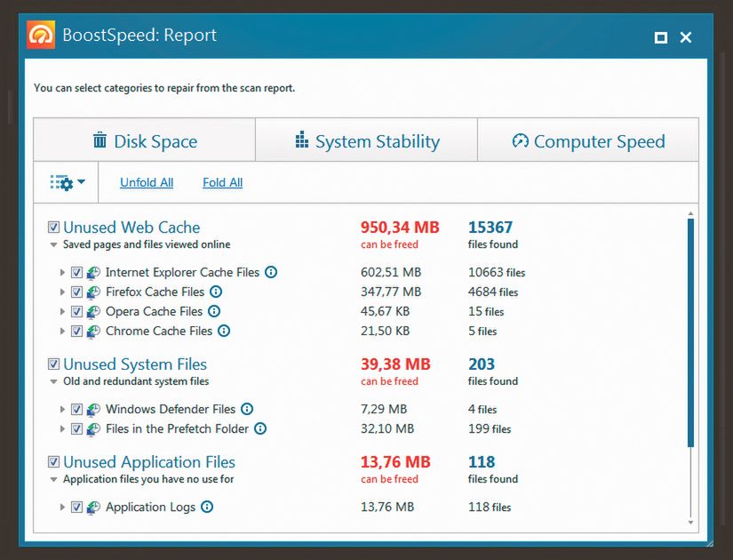This screenshot has width=733, height=560.
Task: Click info icon next to Prefetch Folder
Action: [259, 428]
